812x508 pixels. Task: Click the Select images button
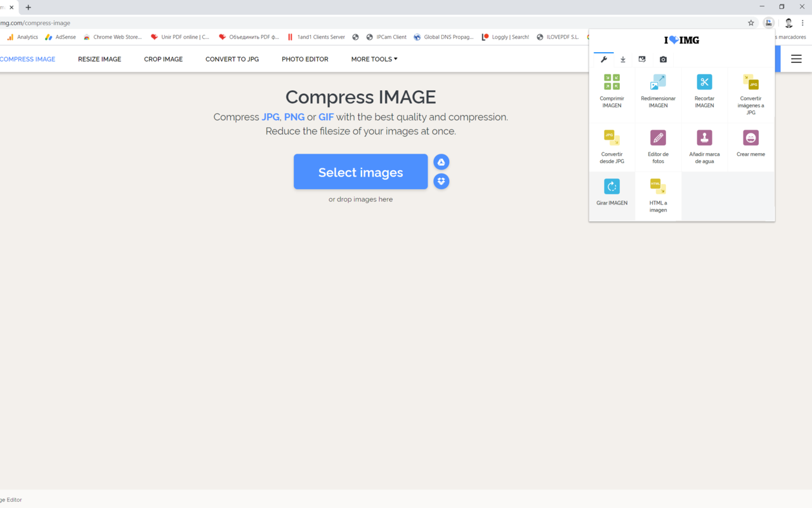(x=360, y=171)
